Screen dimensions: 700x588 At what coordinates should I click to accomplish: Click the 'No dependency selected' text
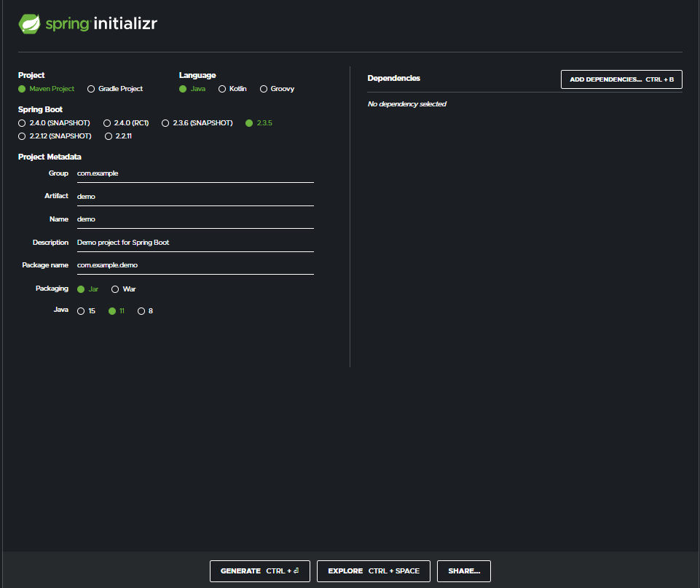[406, 104]
